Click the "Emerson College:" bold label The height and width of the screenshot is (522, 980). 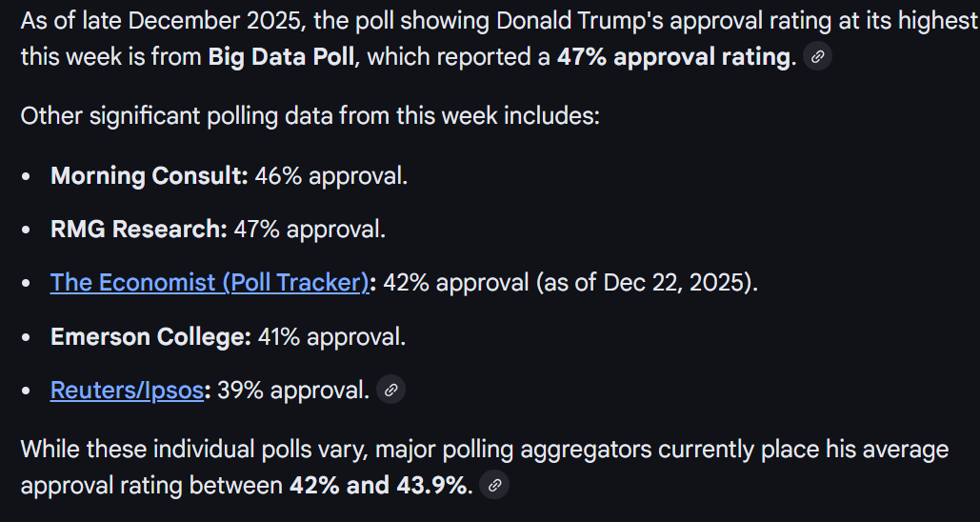pos(150,336)
